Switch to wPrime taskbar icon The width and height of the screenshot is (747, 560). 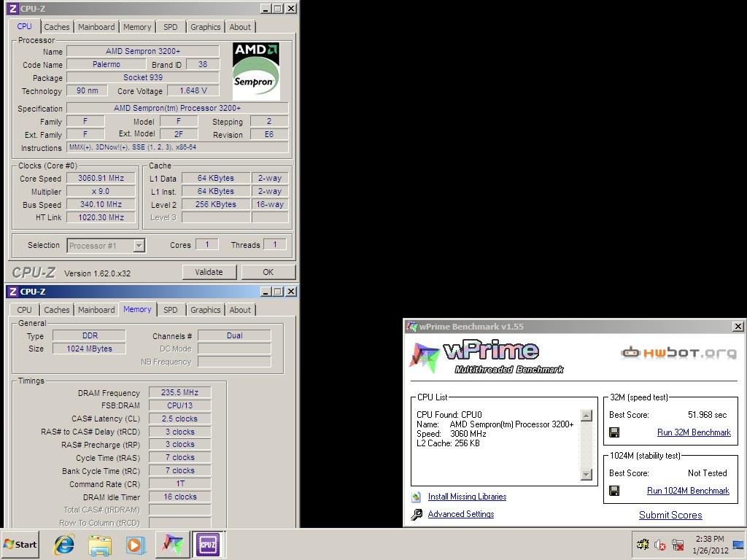pyautogui.click(x=171, y=544)
